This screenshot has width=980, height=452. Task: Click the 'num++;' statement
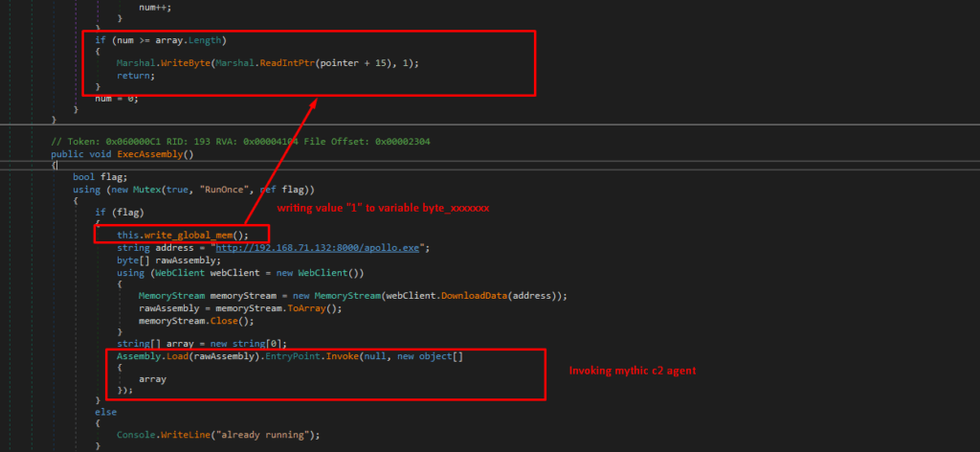154,8
